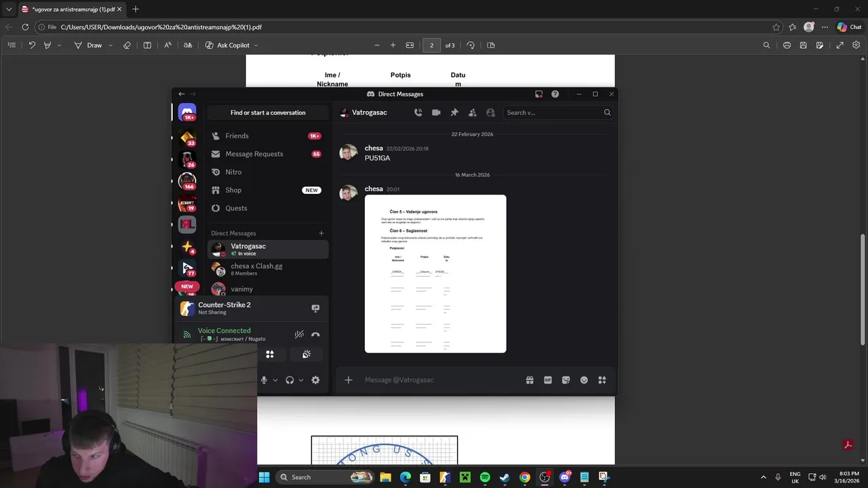Open Shop in Discord sidebar
This screenshot has width=868, height=488.
point(267,190)
